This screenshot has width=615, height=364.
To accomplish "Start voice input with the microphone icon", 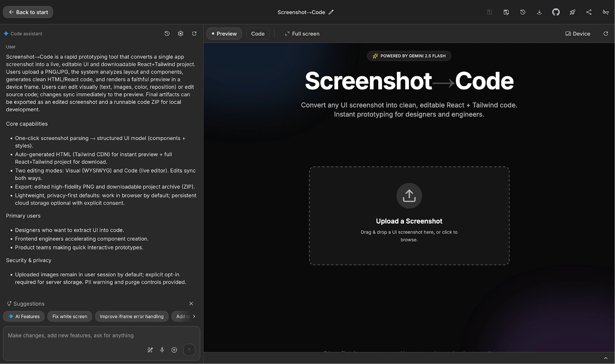I will pyautogui.click(x=162, y=350).
